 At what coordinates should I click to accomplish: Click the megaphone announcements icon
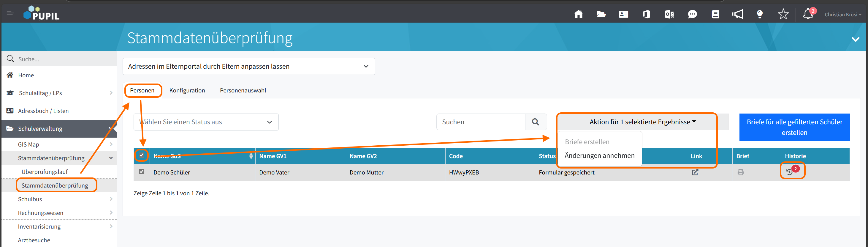coord(737,14)
